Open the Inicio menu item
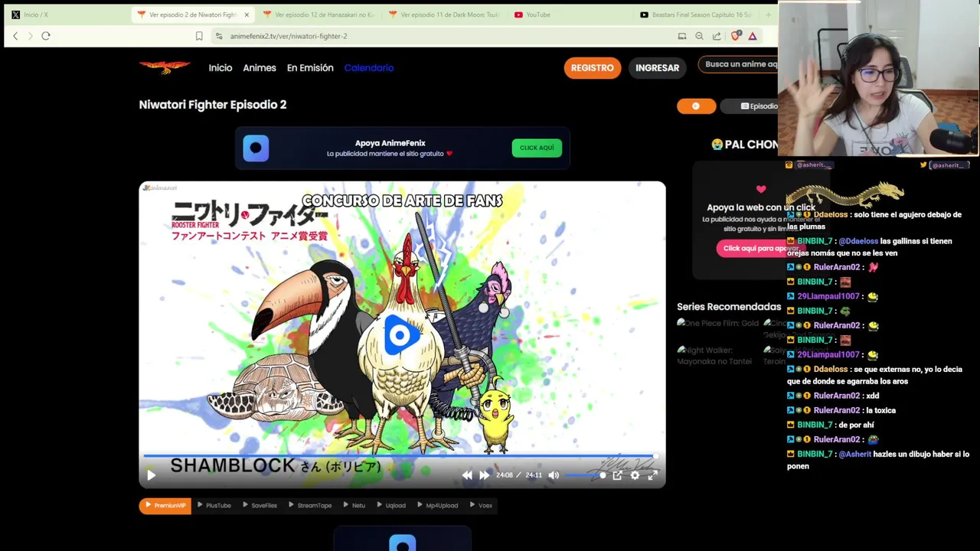Viewport: 980px width, 551px height. tap(220, 68)
